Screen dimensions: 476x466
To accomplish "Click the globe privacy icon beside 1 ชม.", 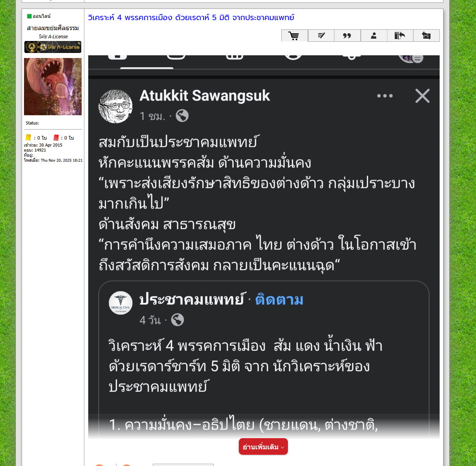I will 182,116.
